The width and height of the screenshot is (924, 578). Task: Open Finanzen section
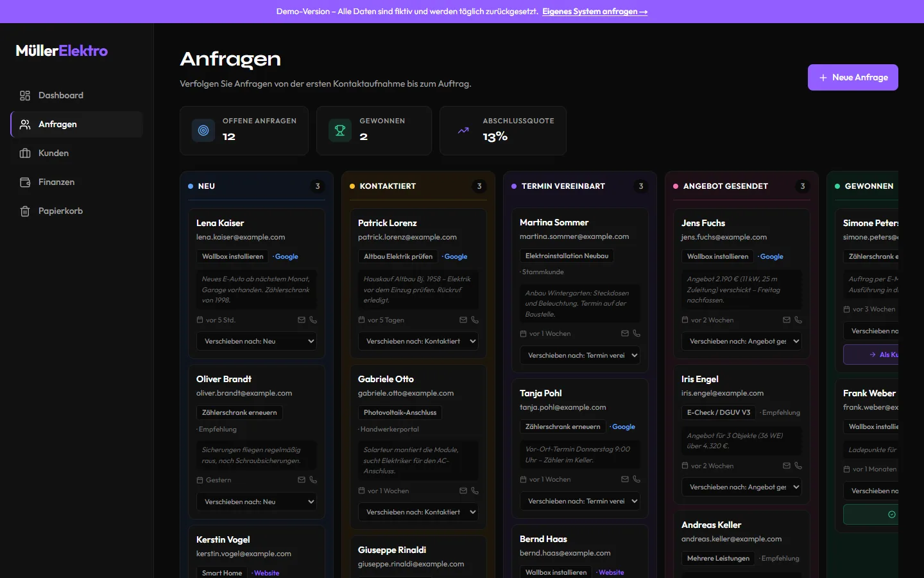click(76, 182)
